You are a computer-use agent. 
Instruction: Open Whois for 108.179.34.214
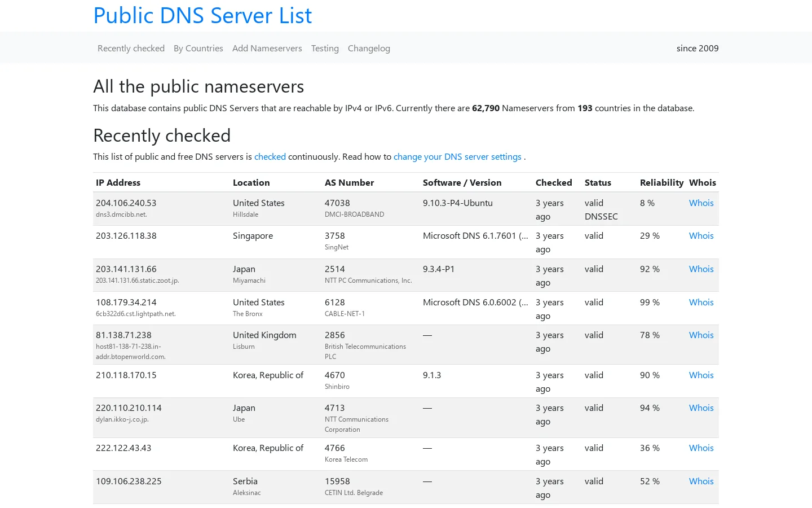701,302
